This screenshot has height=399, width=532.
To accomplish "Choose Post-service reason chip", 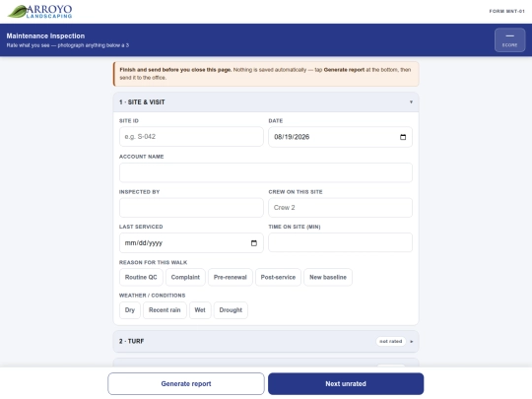I will pyautogui.click(x=278, y=277).
